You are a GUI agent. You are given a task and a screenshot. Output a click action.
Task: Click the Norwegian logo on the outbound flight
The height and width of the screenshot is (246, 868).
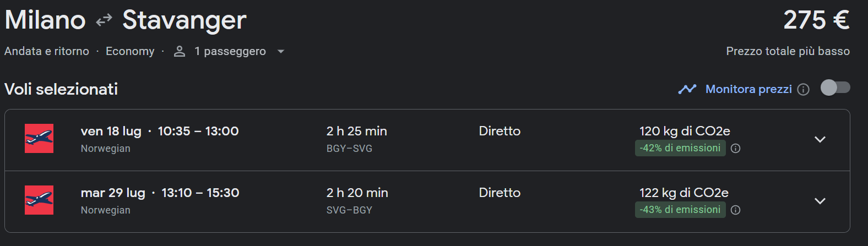coord(39,138)
